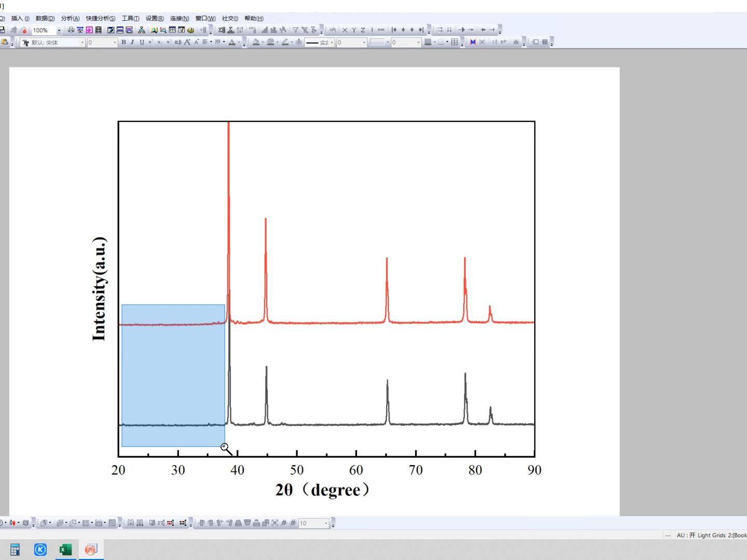Click the Greek αβ symbols button
Viewport: 747px width, 560px height.
coord(178,42)
